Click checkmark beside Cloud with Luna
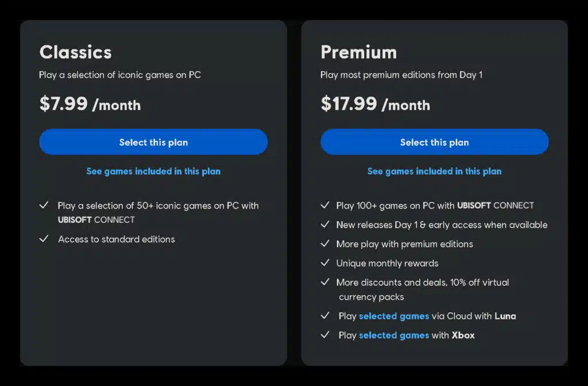 325,315
